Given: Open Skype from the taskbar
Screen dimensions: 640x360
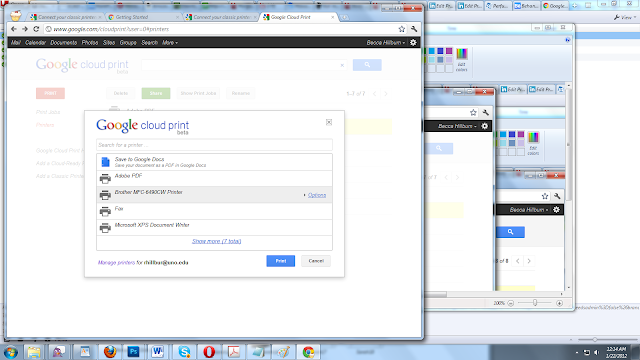Looking at the screenshot, I should [184, 352].
